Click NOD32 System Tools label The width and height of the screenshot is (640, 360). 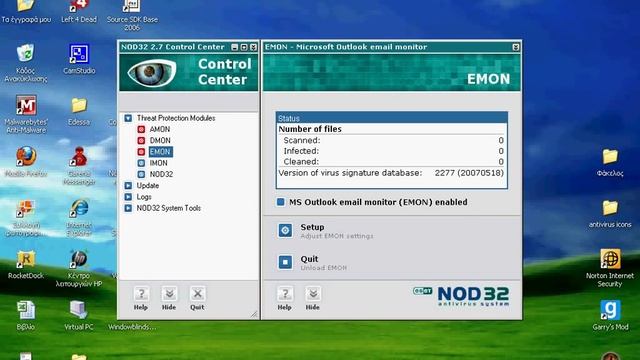pyautogui.click(x=169, y=208)
